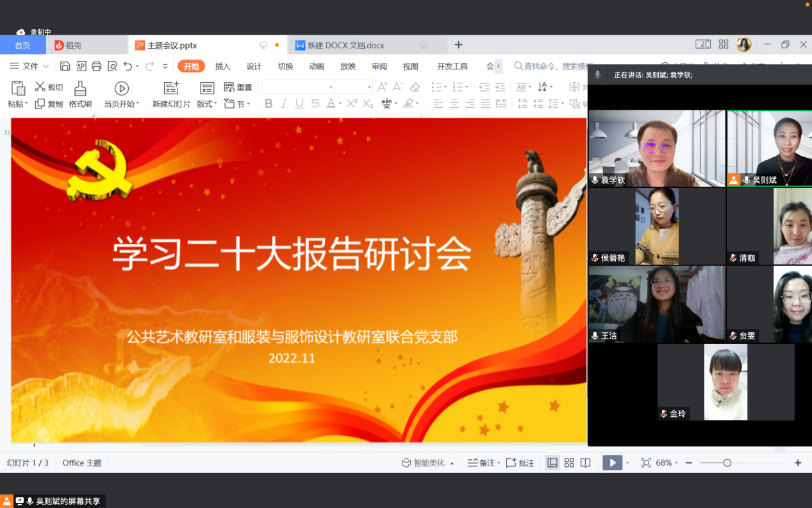Align text left
This screenshot has width=812, height=508.
click(438, 104)
